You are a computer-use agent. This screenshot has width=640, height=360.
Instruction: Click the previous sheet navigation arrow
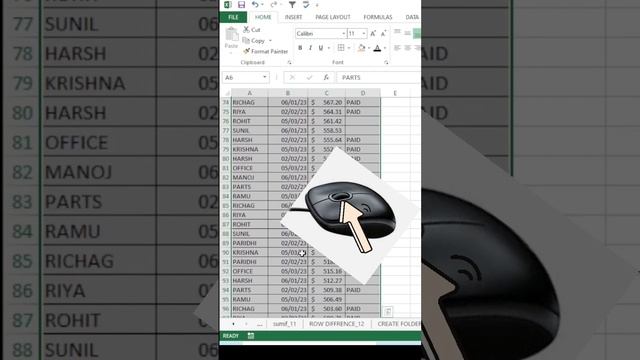click(233, 324)
